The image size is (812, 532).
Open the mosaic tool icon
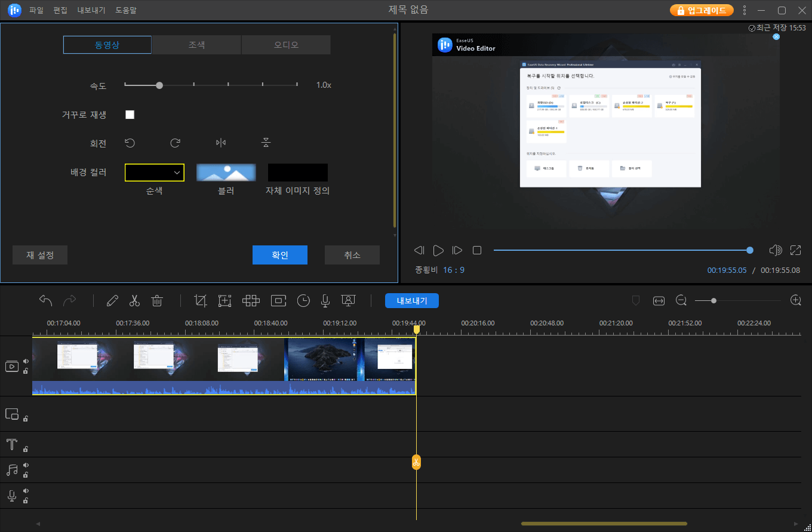[251, 301]
